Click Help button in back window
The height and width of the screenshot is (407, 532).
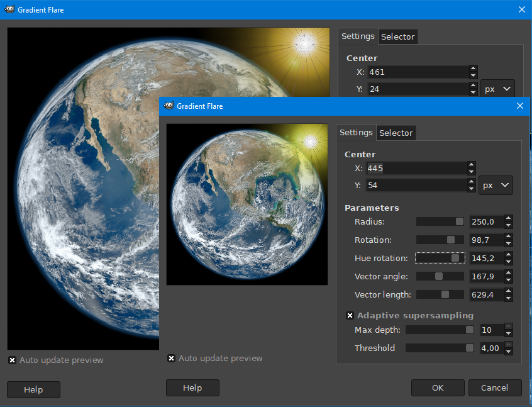pyautogui.click(x=33, y=389)
